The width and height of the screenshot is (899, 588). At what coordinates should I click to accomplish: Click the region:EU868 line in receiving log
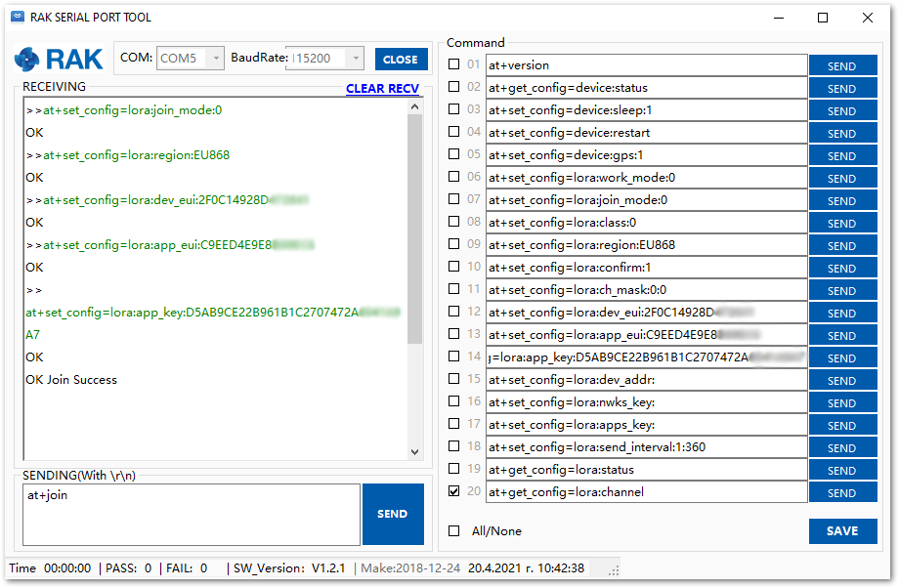[x=128, y=154]
